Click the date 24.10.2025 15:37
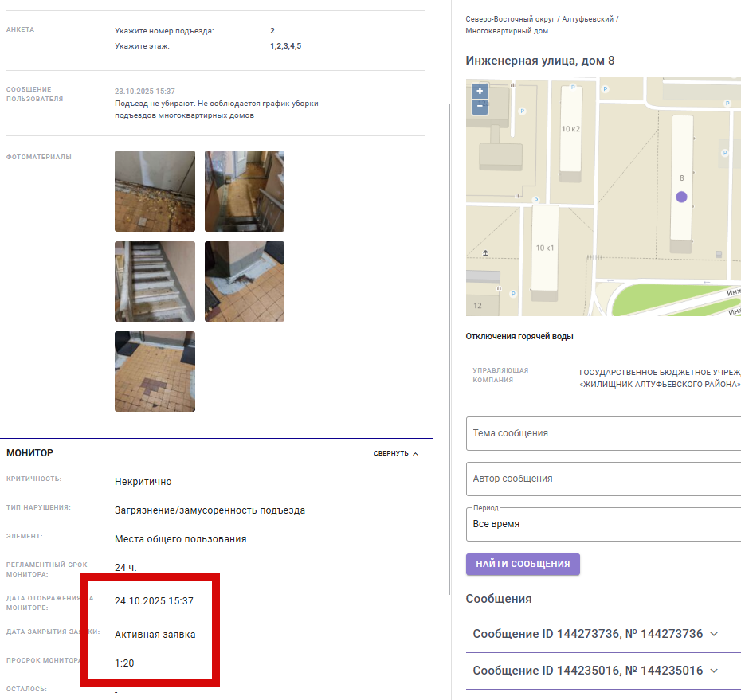The image size is (741, 700). pyautogui.click(x=154, y=600)
